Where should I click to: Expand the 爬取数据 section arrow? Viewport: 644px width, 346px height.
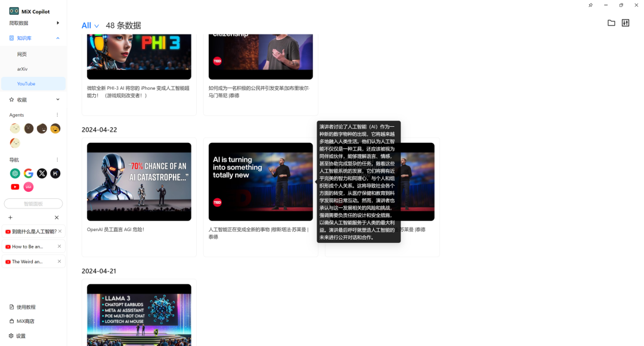pyautogui.click(x=58, y=23)
